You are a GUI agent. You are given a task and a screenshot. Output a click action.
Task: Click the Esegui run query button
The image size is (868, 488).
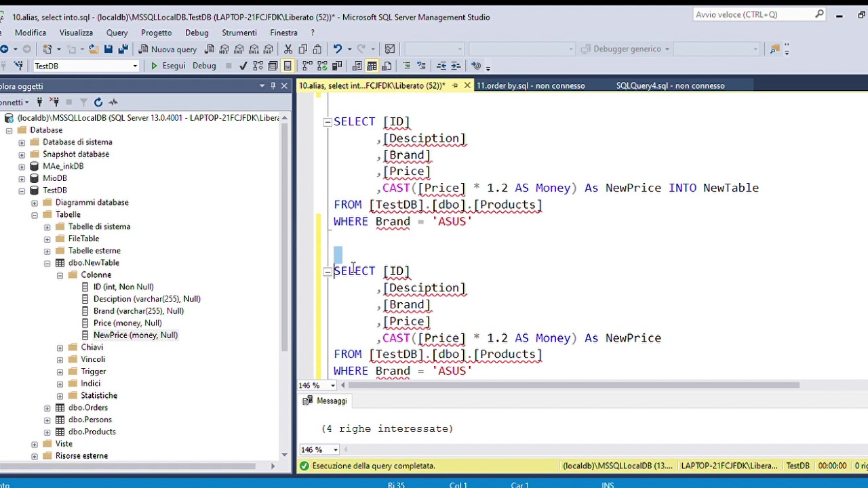[x=167, y=66]
